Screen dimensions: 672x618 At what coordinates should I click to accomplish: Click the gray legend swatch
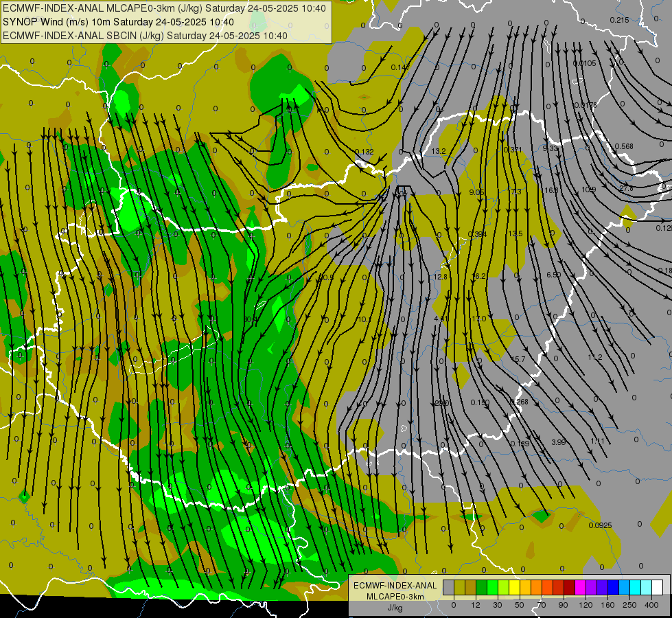point(449,587)
